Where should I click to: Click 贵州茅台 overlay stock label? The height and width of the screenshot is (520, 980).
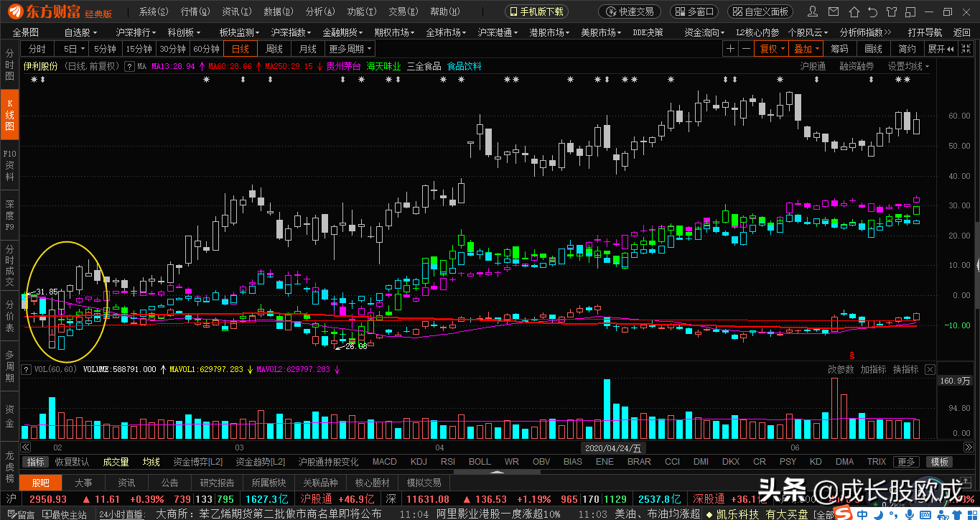pos(342,66)
